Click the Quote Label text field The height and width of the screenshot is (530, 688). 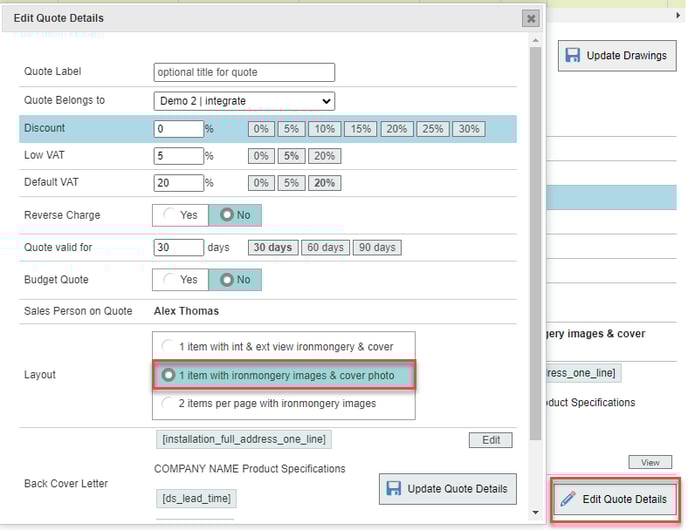244,72
